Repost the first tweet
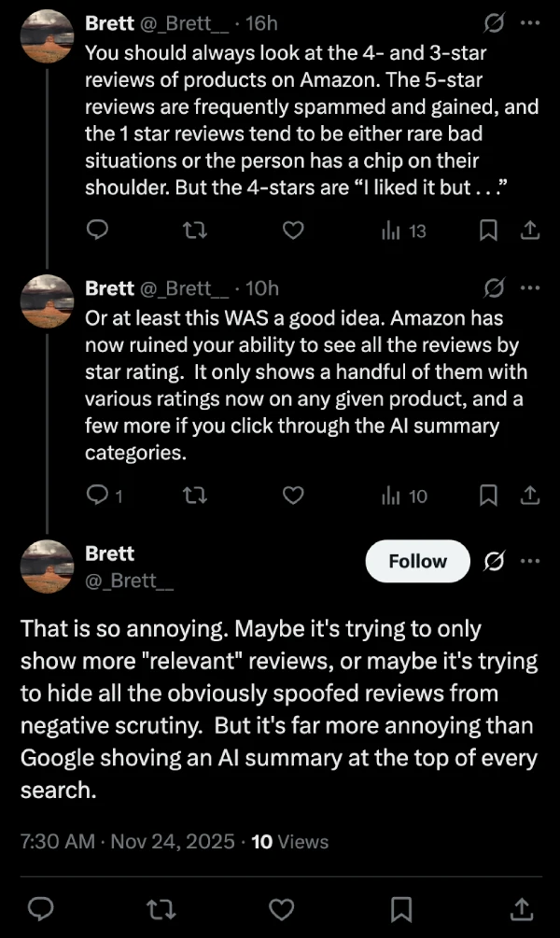The width and height of the screenshot is (560, 938). pyautogui.click(x=195, y=231)
